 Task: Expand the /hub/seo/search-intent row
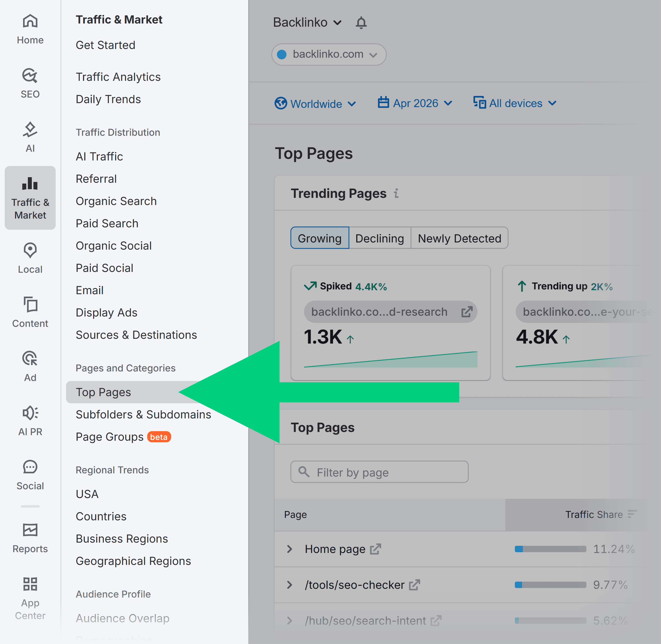[x=290, y=621]
